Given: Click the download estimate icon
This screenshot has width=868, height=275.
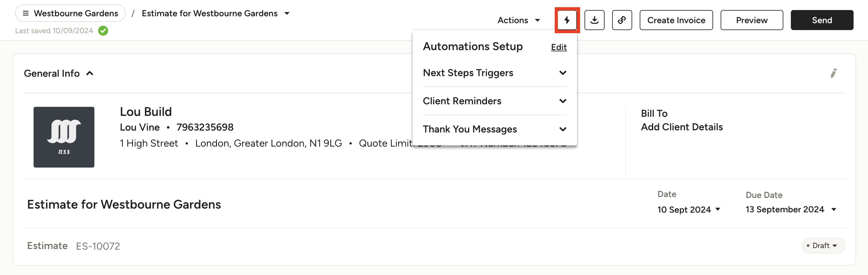Looking at the screenshot, I should pos(594,20).
